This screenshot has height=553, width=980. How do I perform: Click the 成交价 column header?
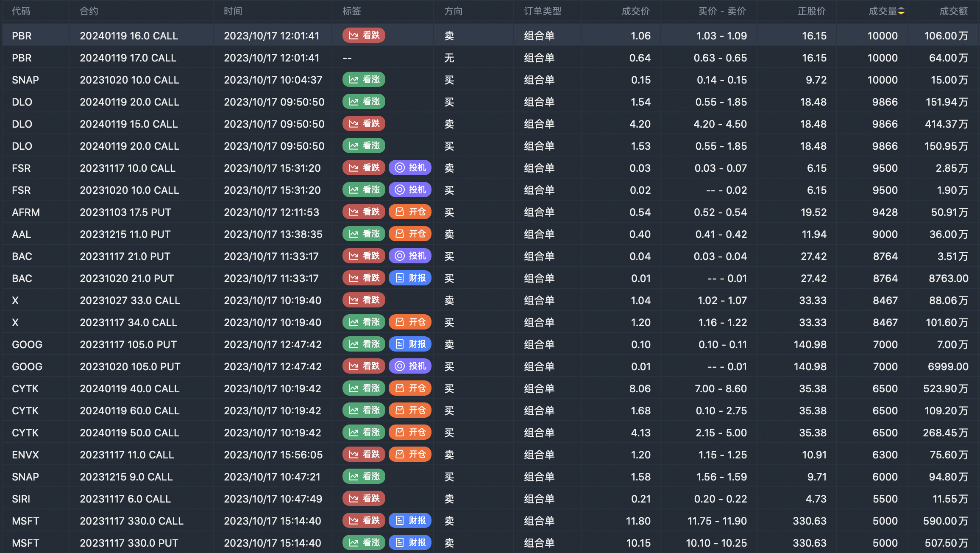point(636,11)
